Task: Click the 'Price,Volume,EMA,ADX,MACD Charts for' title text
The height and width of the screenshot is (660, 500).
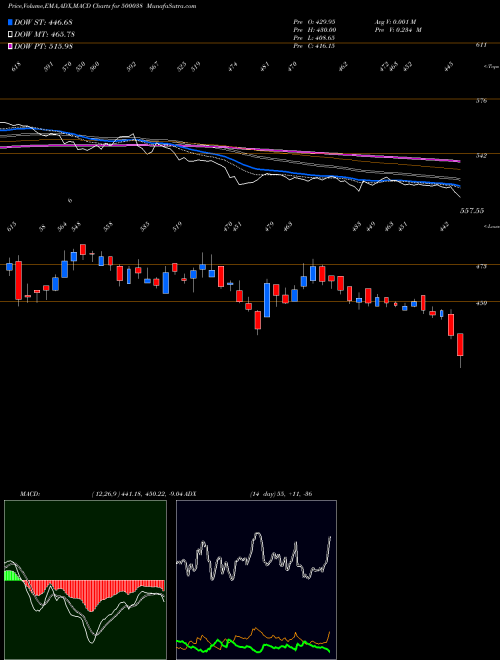Action: pos(64,6)
